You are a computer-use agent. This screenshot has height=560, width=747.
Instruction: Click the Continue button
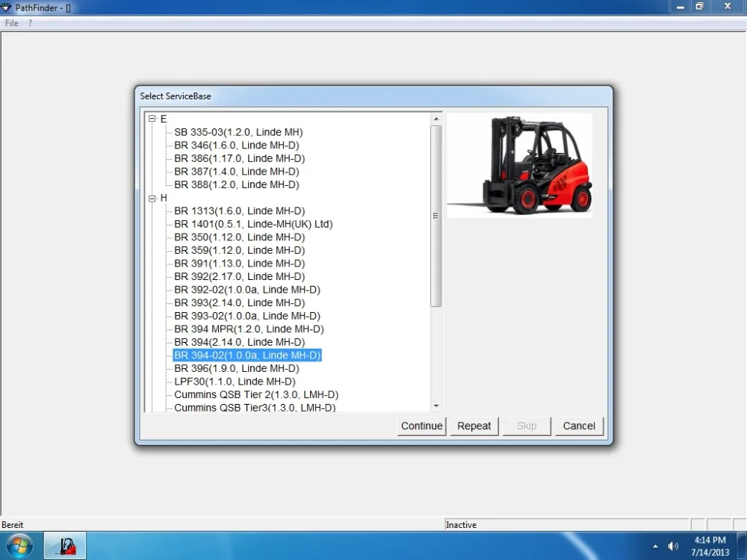(x=421, y=426)
